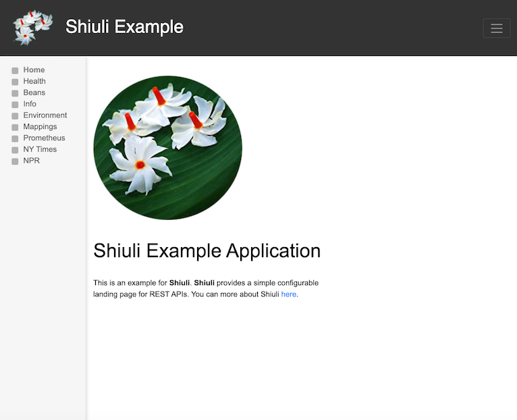517x420 pixels.
Task: Click the gray icon beside NY Times
Action: tap(15, 150)
